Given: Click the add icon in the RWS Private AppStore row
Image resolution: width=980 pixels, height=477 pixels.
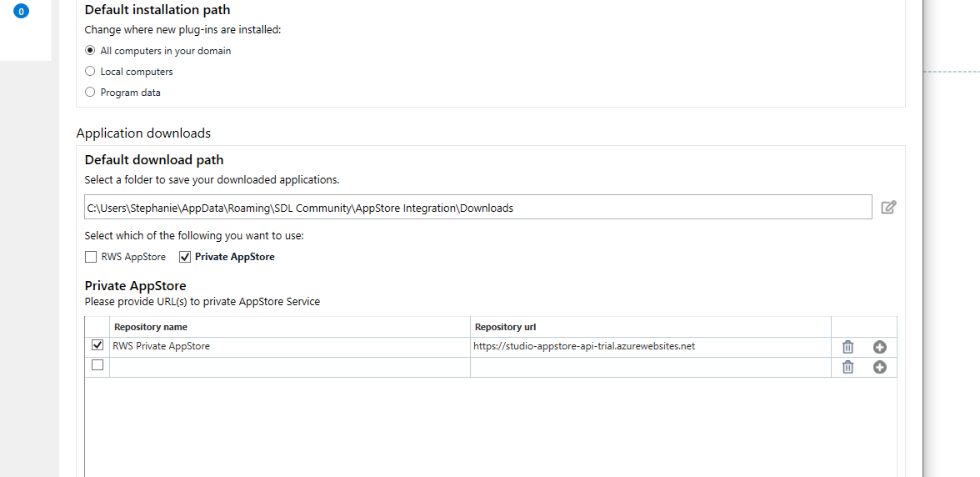Looking at the screenshot, I should pyautogui.click(x=879, y=347).
